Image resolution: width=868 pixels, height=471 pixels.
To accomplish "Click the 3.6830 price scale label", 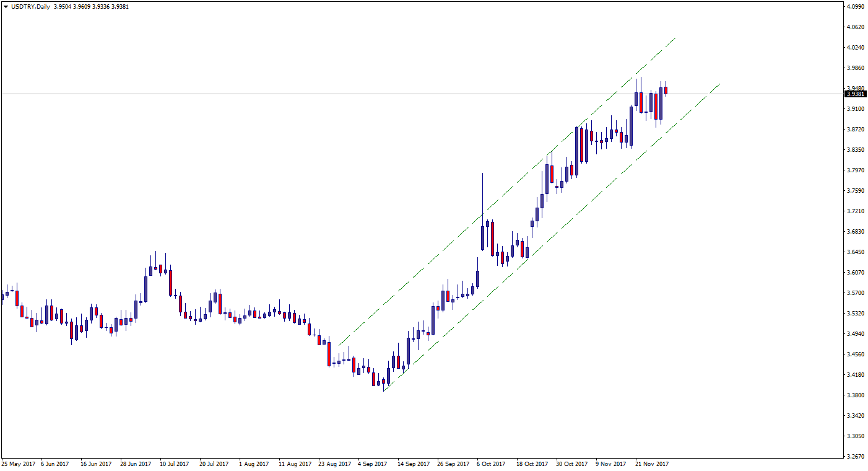I will pos(855,232).
